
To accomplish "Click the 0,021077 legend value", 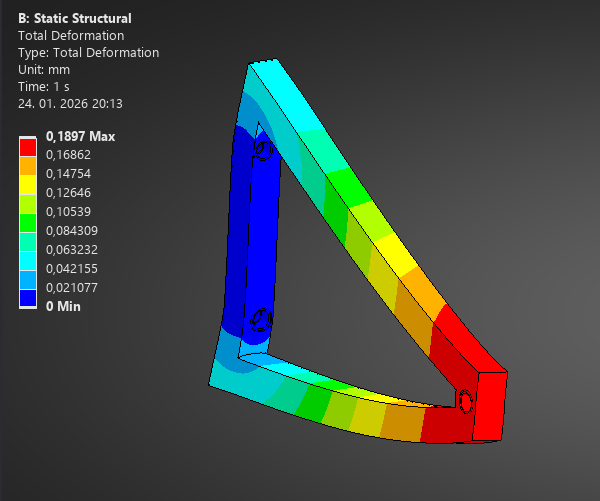I will [x=74, y=288].
